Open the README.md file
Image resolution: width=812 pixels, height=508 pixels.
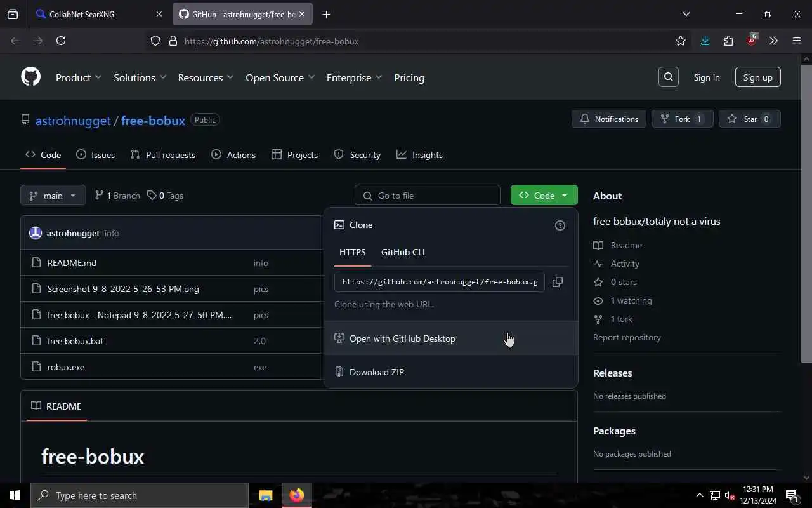tap(72, 263)
